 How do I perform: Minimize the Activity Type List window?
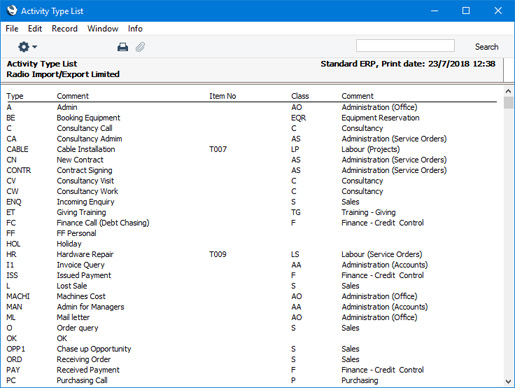[434, 11]
